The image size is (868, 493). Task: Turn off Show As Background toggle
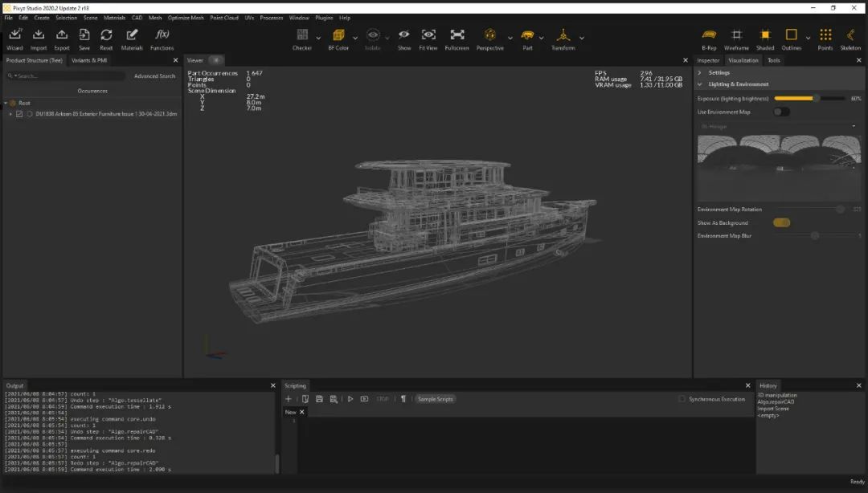780,223
